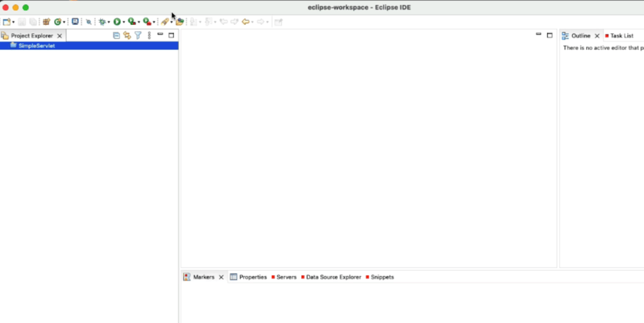644x323 pixels.
Task: Minimize the Project Explorer panel
Action: pos(160,34)
